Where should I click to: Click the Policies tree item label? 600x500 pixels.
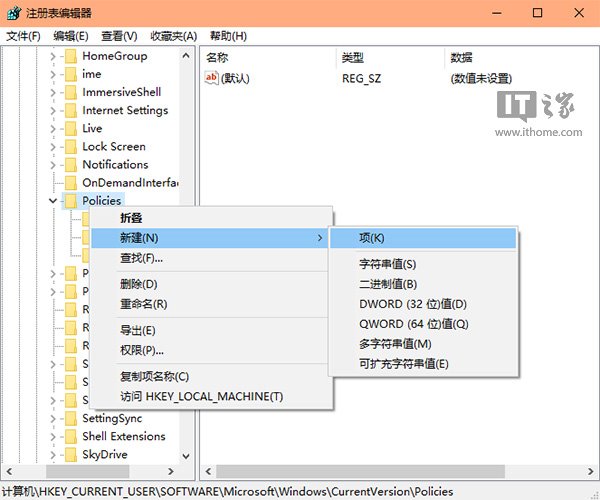101,201
